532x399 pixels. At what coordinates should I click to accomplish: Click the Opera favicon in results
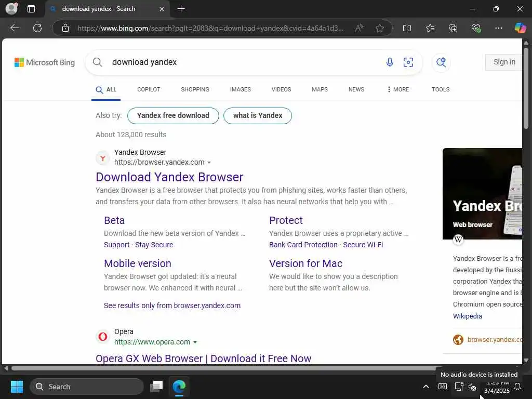pos(102,337)
